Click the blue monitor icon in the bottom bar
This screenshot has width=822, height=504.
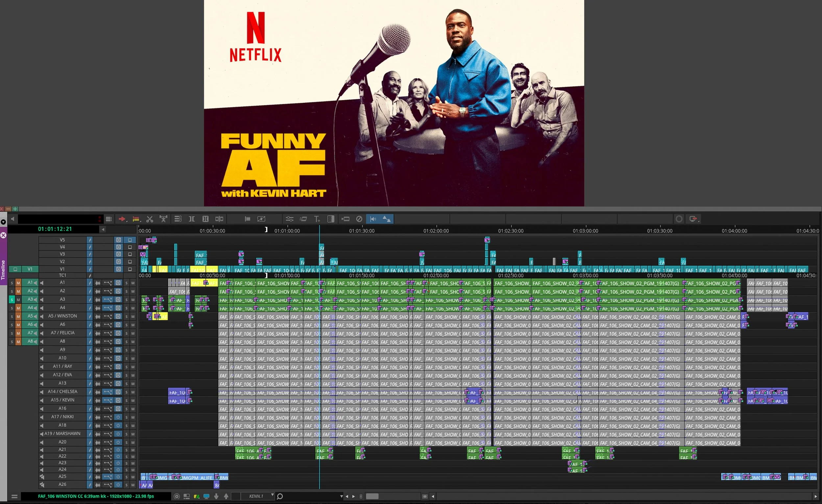pyautogui.click(x=206, y=496)
